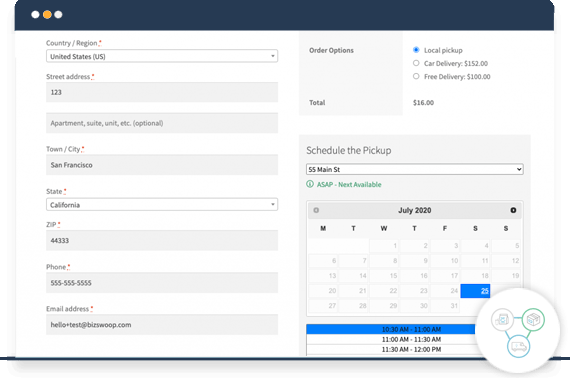The width and height of the screenshot is (570, 378).
Task: Click the store pickup icon in badge
Action: click(x=502, y=319)
